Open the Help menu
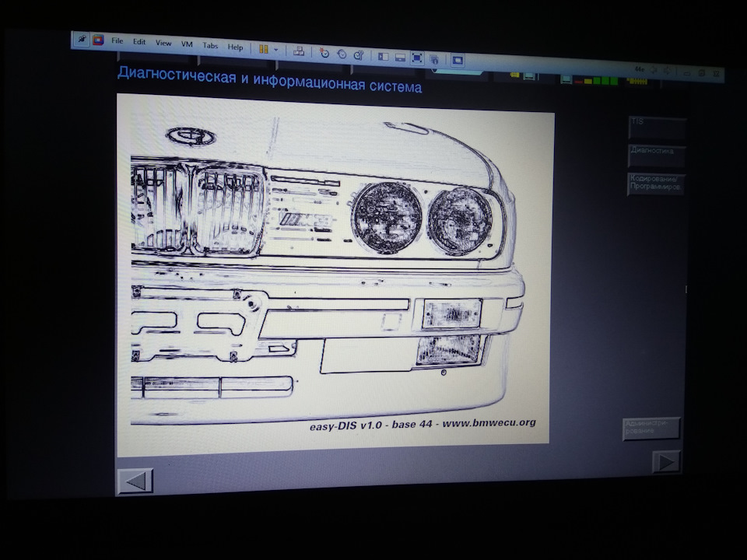Screen dimensions: 747x560 pos(235,47)
